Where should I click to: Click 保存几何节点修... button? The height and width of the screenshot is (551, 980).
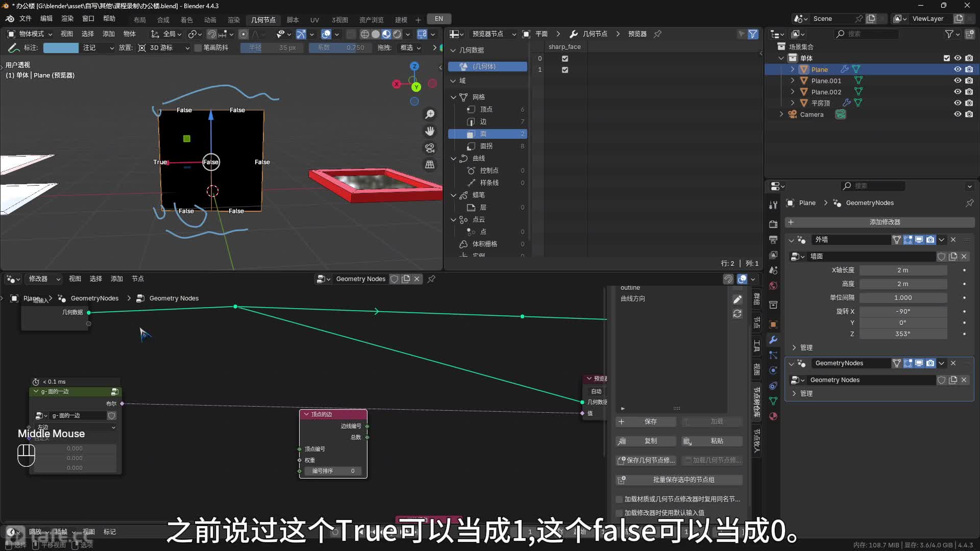pyautogui.click(x=646, y=461)
